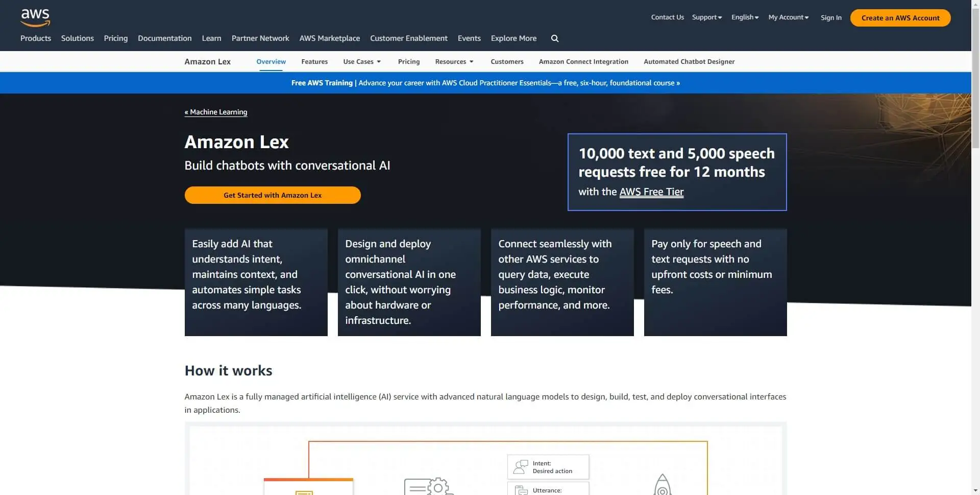
Task: Expand the Use Cases menu
Action: (x=362, y=61)
